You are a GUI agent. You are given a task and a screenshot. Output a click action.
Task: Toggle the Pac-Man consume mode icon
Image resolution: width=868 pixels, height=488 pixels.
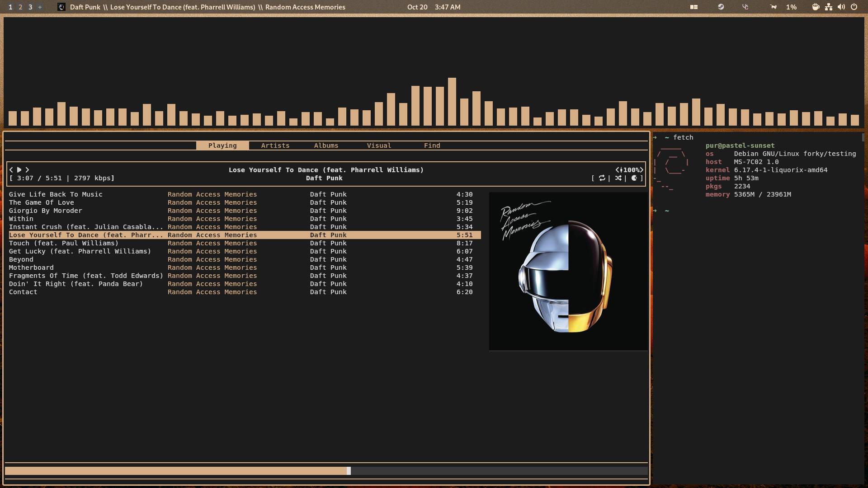coord(634,178)
